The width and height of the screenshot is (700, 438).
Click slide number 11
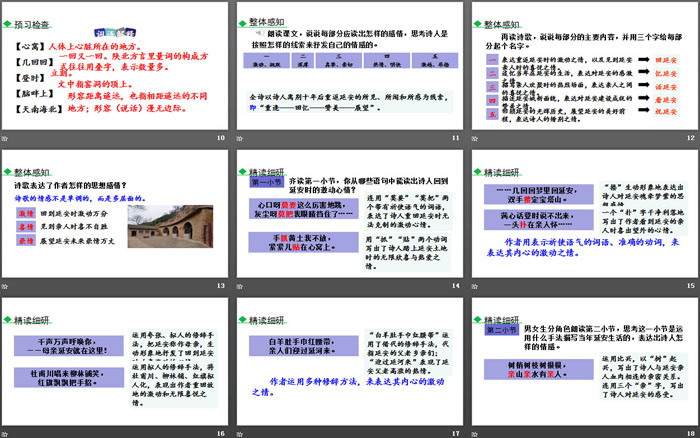pos(455,138)
